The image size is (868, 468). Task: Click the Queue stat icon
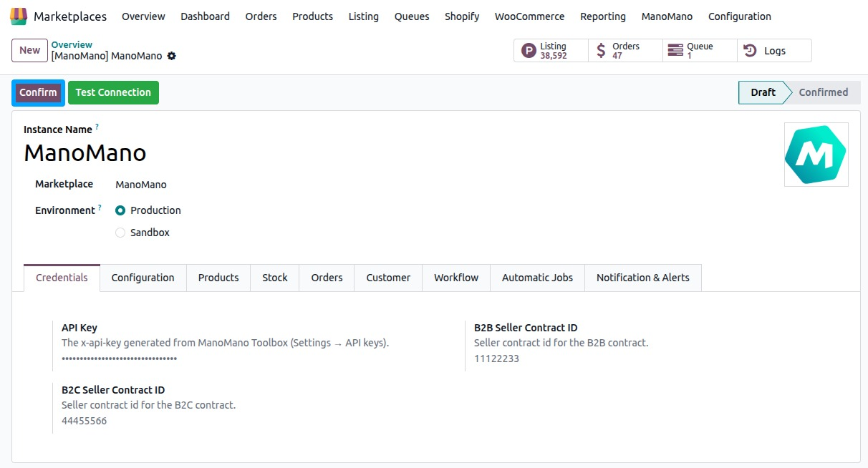point(675,51)
